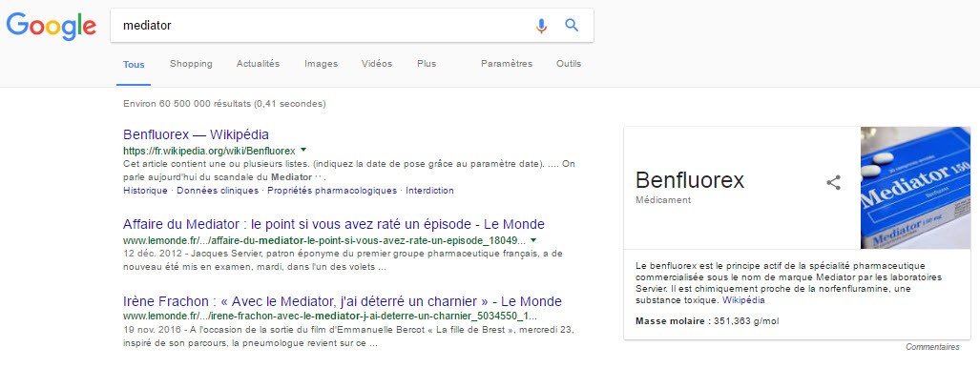Click the Mediator box image thumbnail

point(916,188)
